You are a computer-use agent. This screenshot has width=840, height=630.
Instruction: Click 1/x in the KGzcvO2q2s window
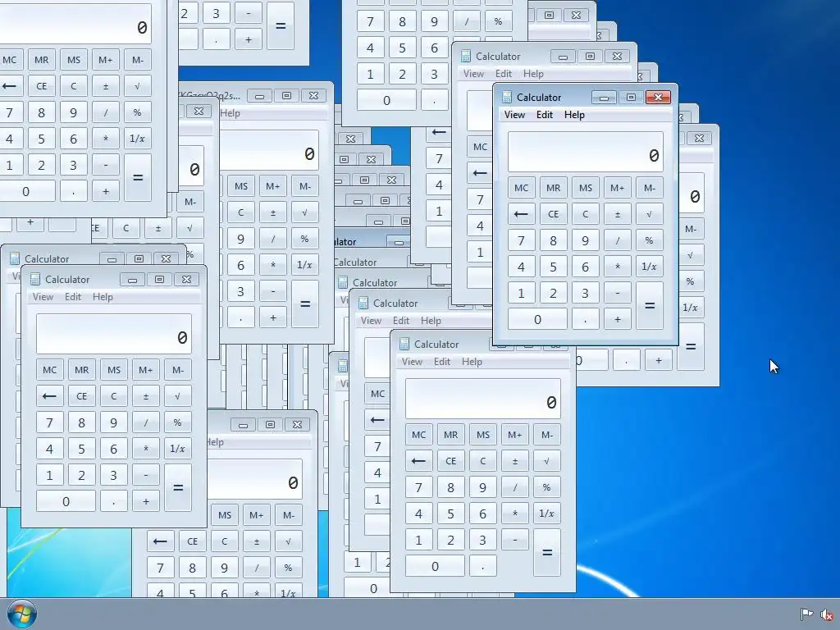[305, 265]
